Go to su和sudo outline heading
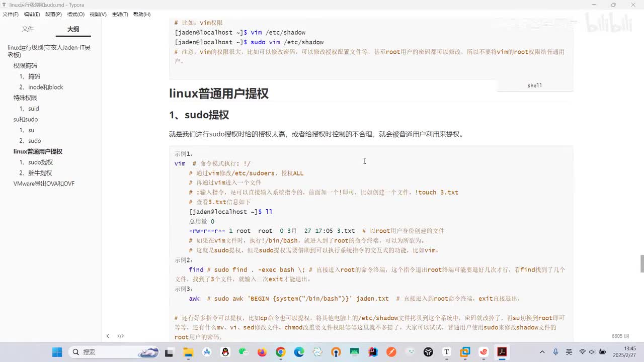Image resolution: width=644 pixels, height=362 pixels. (x=26, y=120)
